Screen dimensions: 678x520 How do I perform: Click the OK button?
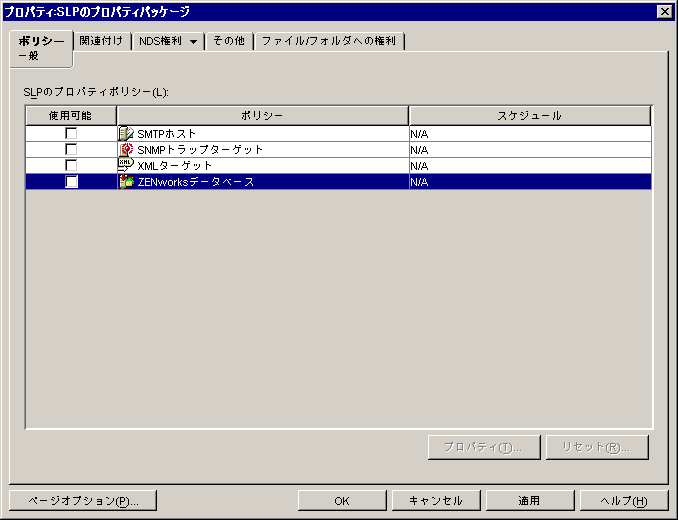pyautogui.click(x=342, y=501)
